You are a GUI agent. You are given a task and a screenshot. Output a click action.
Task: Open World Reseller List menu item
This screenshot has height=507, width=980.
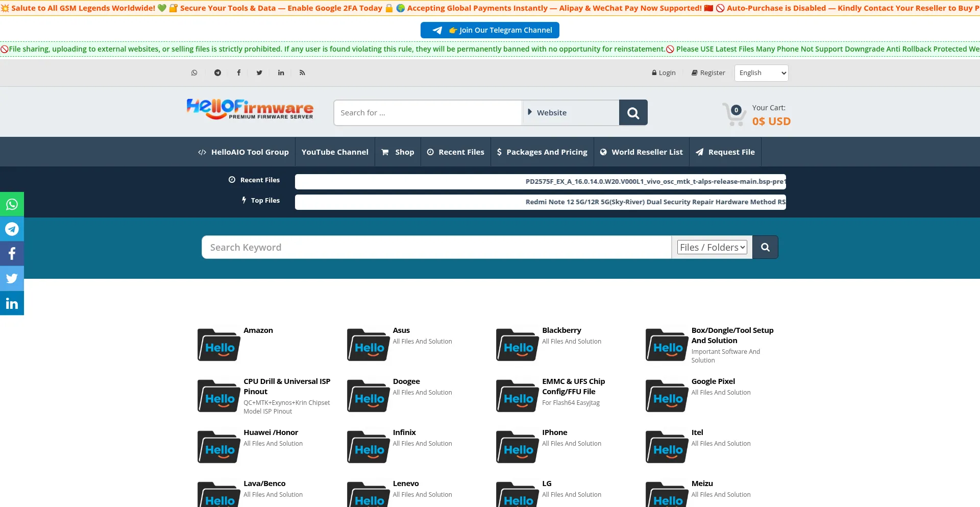tap(641, 152)
